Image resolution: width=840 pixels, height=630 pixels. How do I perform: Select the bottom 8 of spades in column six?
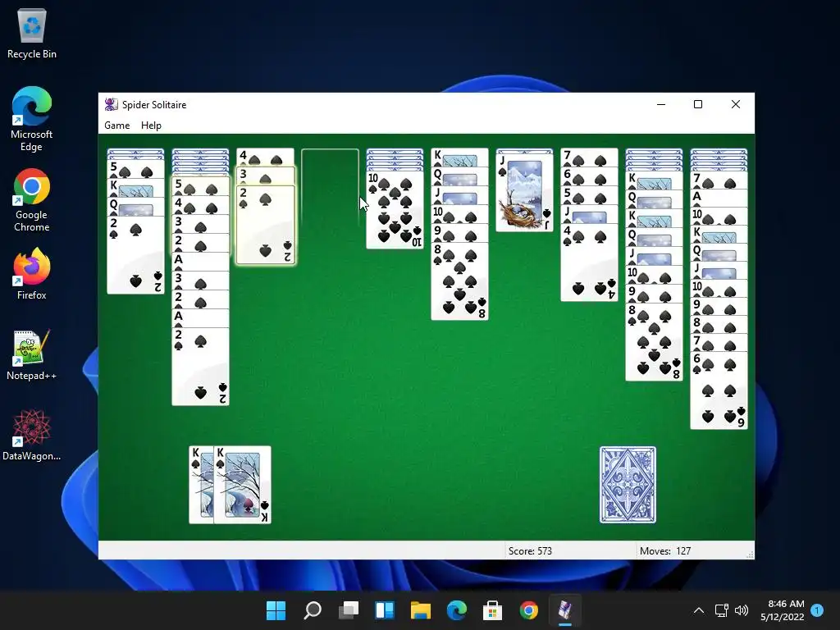[x=459, y=281]
